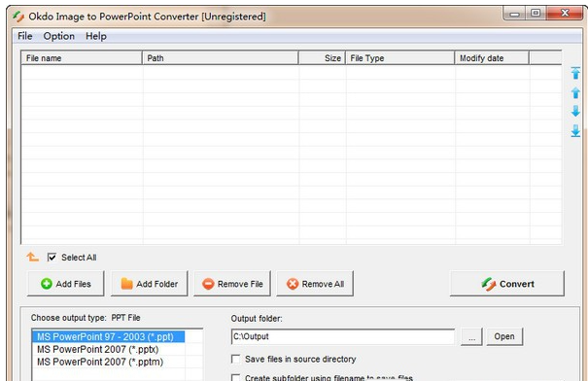Browse for output folder with ... button
Screen dimensions: 588x381
pyautogui.click(x=471, y=336)
